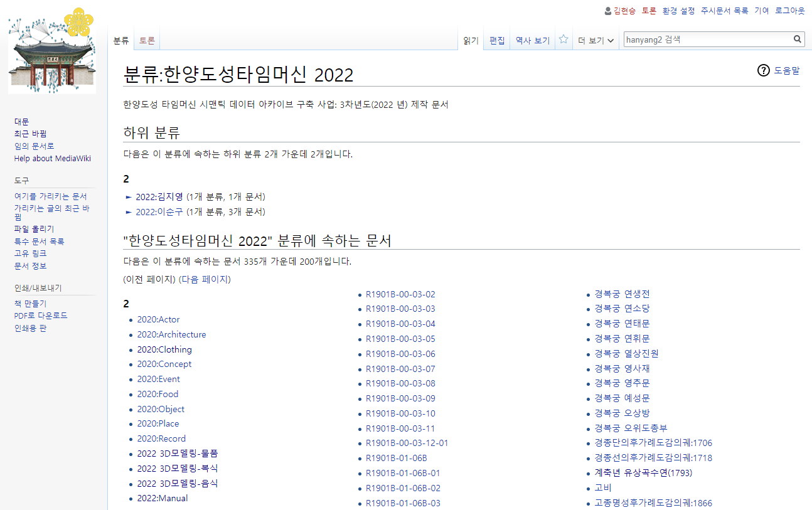Open the 경복궁 연생전 page link
Viewport: 812px width, 510px height.
pyautogui.click(x=622, y=294)
